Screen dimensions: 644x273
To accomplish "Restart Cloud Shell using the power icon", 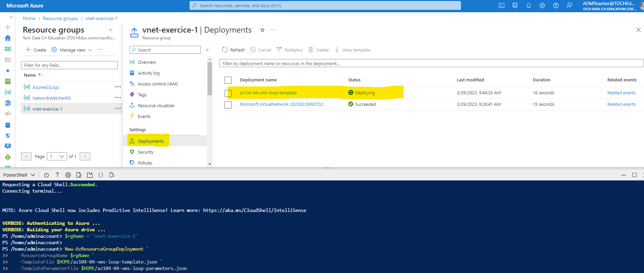I will (46, 175).
